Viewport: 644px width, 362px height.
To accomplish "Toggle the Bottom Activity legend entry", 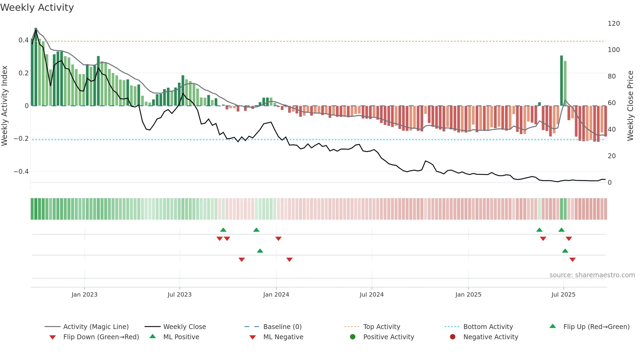I will [x=479, y=327].
